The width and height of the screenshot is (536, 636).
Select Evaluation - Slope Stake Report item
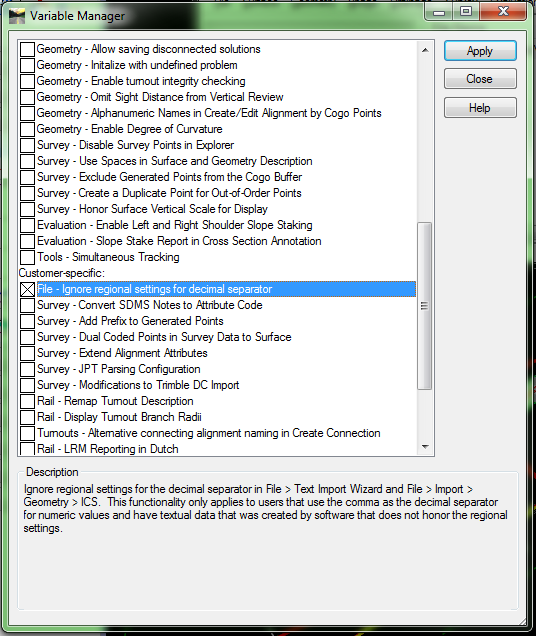click(x=179, y=241)
